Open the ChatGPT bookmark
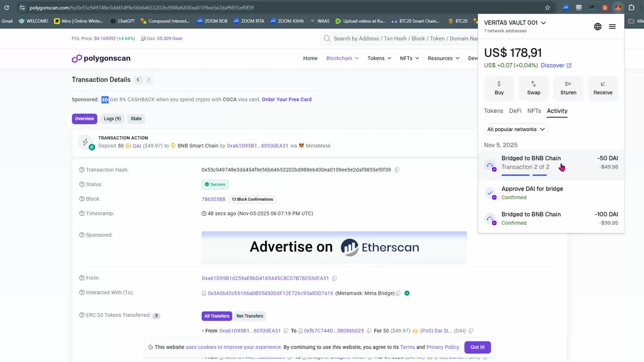Viewport: 644px width, 362px height. click(122, 21)
